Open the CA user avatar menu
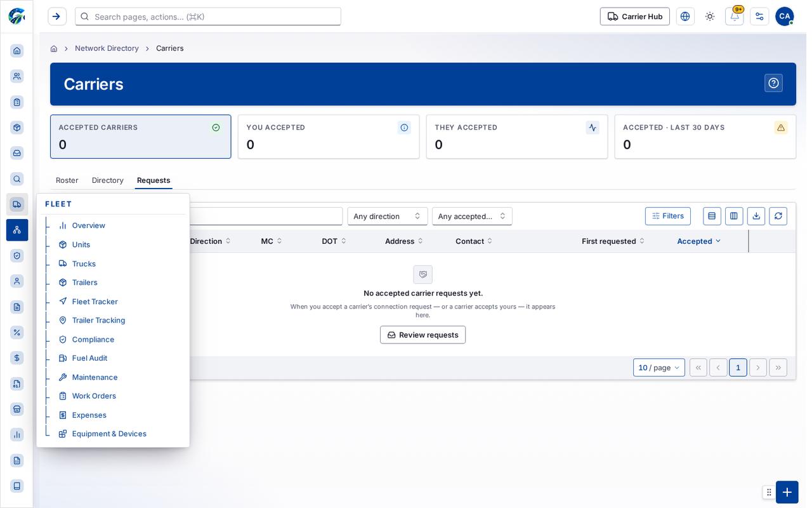Image resolution: width=812 pixels, height=508 pixels. tap(785, 17)
